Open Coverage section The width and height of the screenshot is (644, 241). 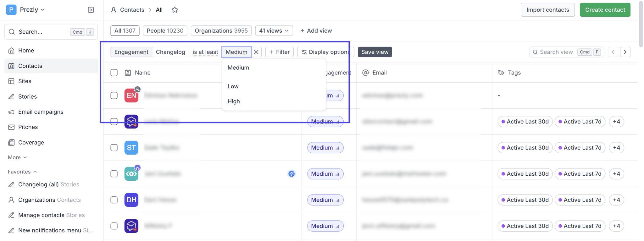point(51,142)
